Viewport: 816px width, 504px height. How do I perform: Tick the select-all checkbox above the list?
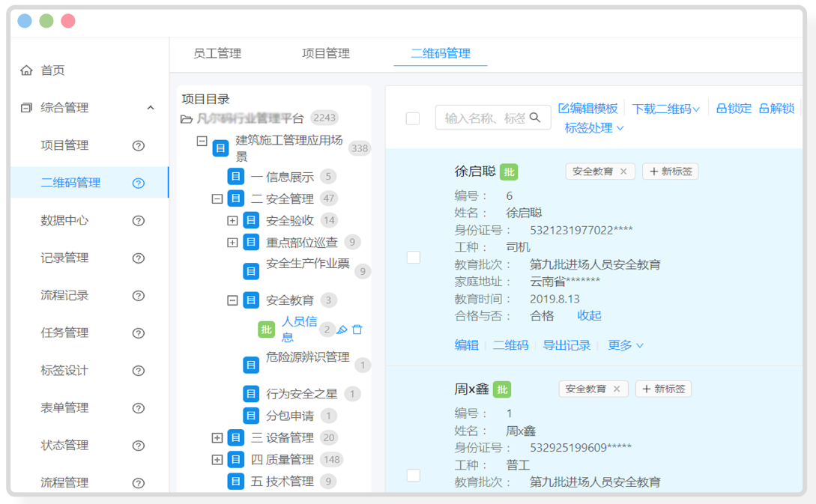pyautogui.click(x=414, y=117)
